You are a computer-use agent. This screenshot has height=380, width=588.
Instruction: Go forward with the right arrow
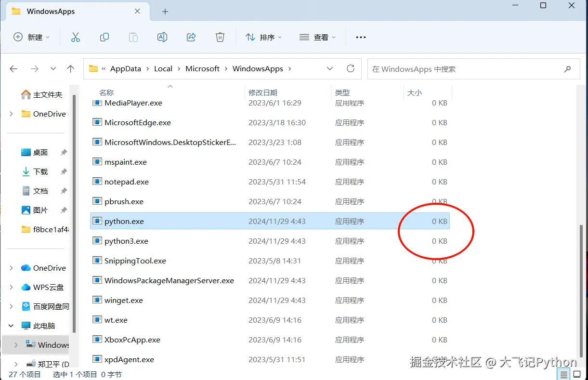click(x=34, y=69)
